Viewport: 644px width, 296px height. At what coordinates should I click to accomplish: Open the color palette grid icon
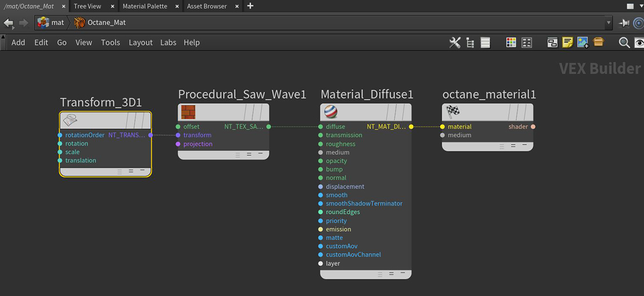pos(511,43)
